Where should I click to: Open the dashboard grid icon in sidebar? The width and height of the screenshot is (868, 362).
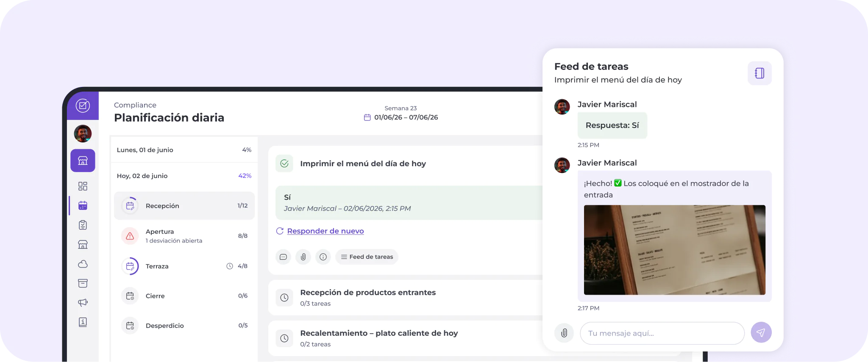click(x=83, y=186)
